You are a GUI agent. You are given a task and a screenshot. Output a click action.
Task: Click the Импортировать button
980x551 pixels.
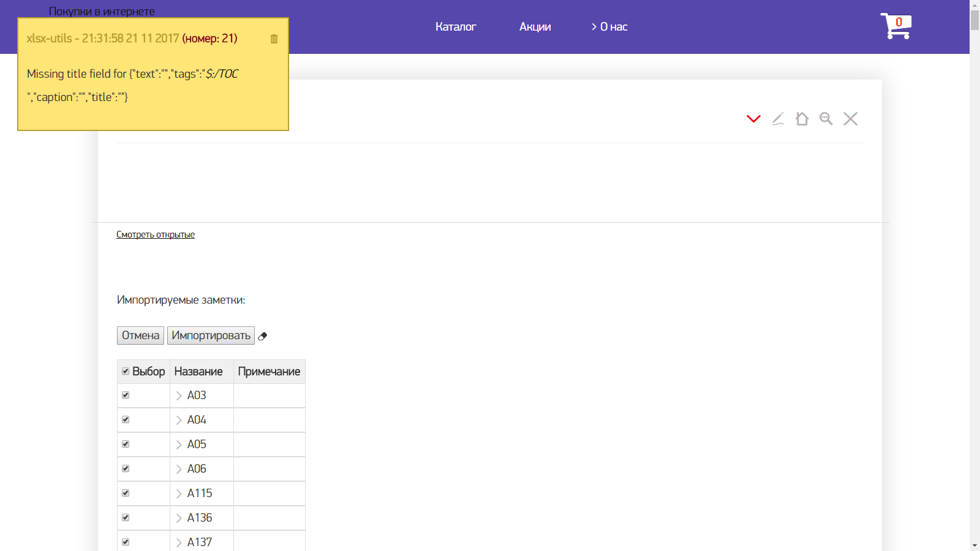(x=211, y=335)
